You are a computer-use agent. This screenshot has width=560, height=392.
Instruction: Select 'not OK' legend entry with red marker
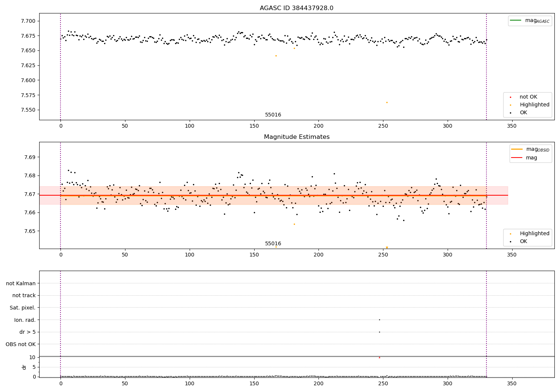point(523,97)
